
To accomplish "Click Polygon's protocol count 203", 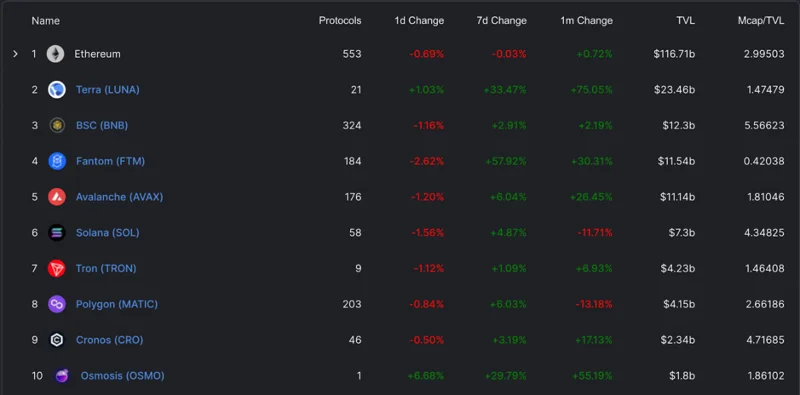I will click(x=352, y=304).
